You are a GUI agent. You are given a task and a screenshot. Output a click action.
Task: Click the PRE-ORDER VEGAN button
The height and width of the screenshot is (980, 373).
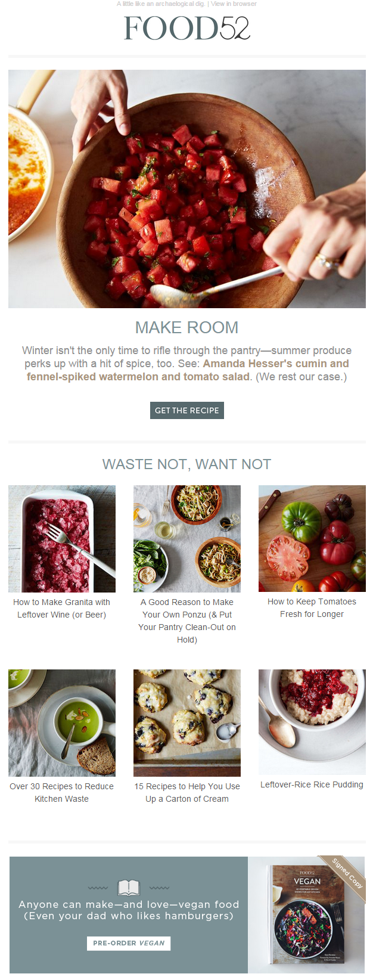click(x=129, y=943)
